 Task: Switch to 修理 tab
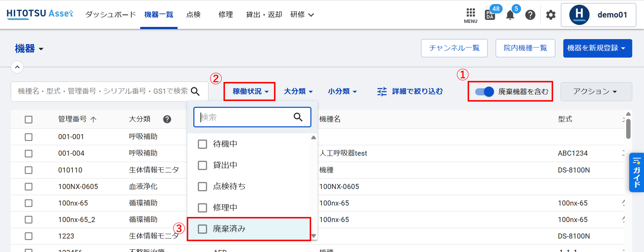226,15
